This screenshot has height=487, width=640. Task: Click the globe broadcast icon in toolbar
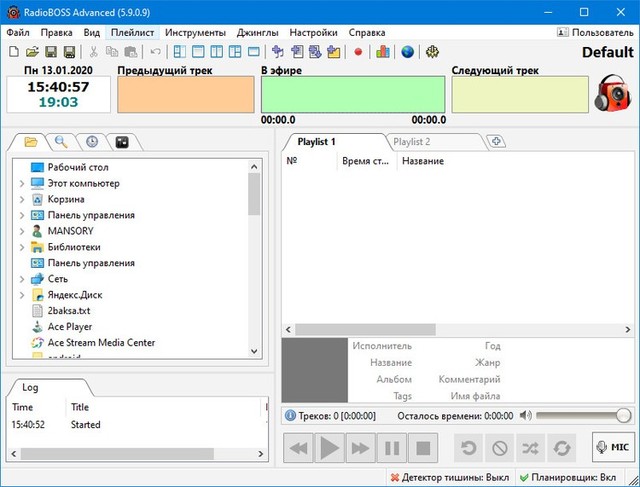point(408,52)
